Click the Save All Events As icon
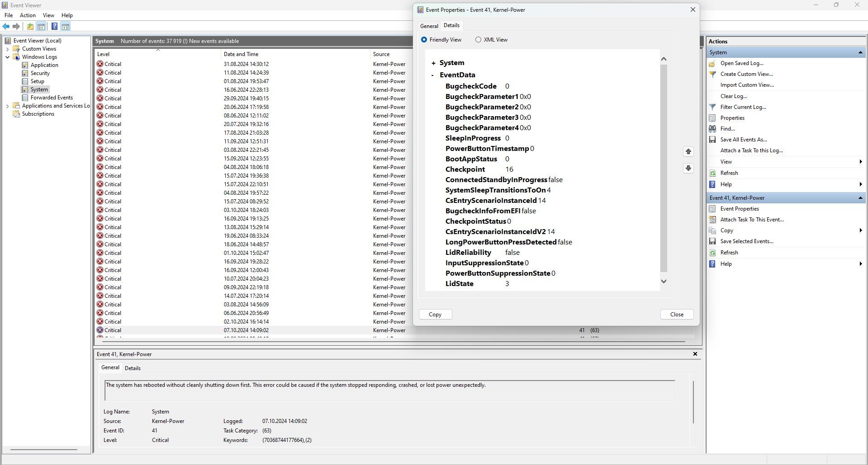The image size is (868, 465). [x=712, y=140]
